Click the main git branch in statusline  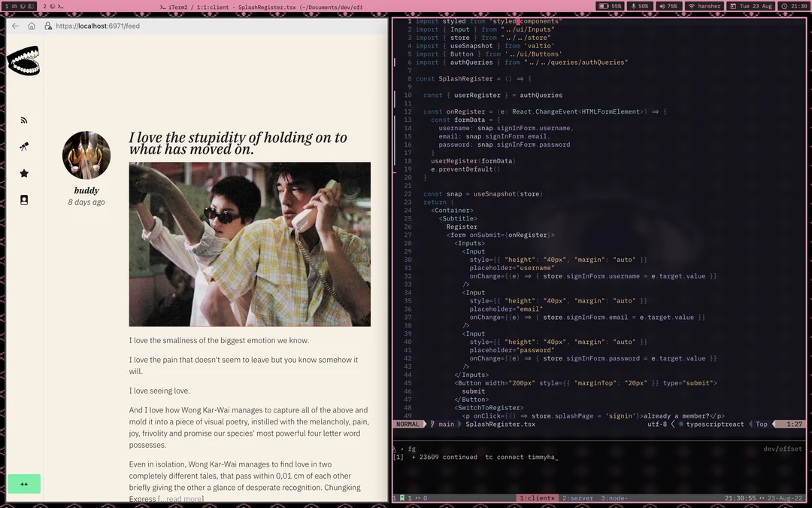point(443,424)
